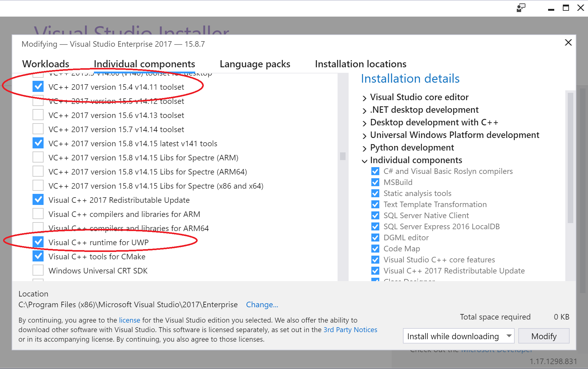588x369 pixels.
Task: Click the Installation details scrollbar thumb
Action: tap(570, 158)
